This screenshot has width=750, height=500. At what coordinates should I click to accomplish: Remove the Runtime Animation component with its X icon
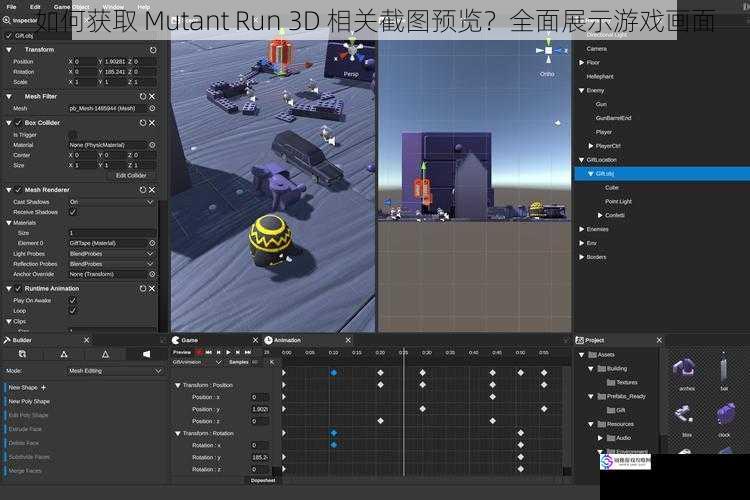(152, 289)
